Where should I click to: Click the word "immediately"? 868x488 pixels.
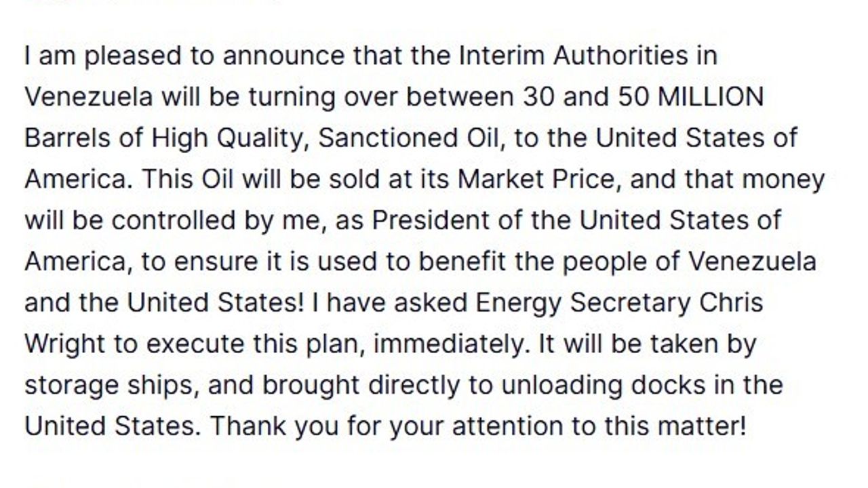point(450,344)
